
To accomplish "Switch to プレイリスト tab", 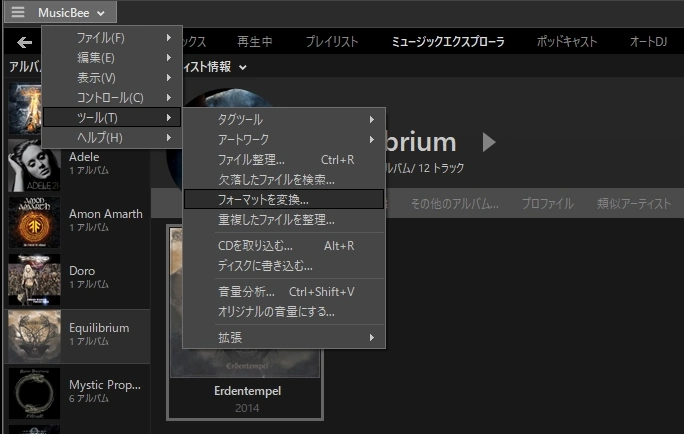I will [332, 42].
